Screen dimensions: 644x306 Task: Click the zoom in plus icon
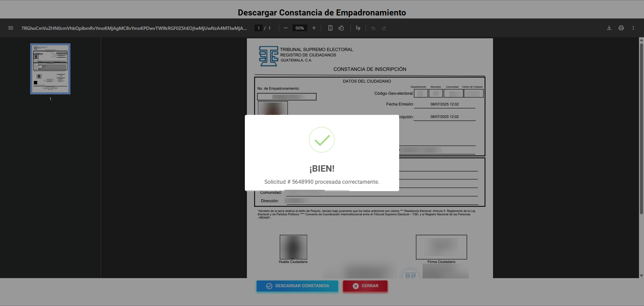pyautogui.click(x=314, y=28)
